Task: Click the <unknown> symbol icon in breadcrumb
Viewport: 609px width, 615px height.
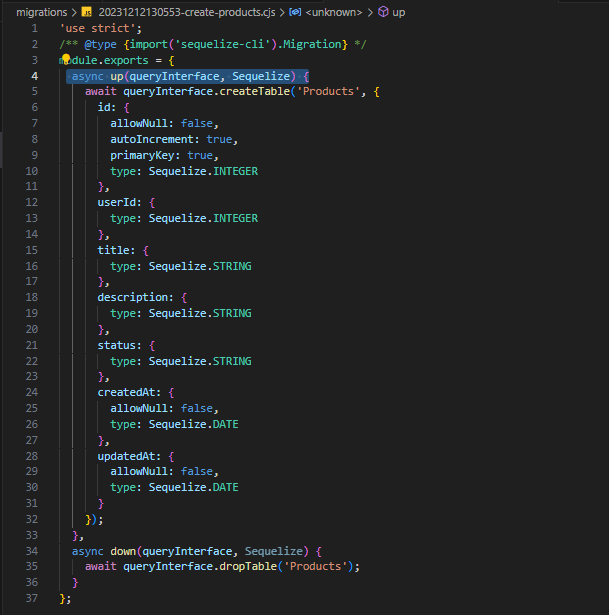Action: click(x=295, y=12)
